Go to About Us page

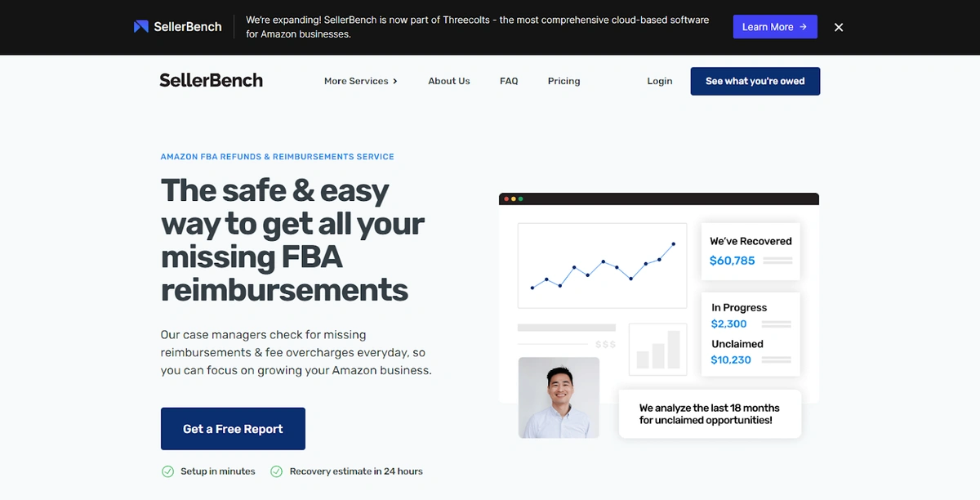click(x=449, y=81)
